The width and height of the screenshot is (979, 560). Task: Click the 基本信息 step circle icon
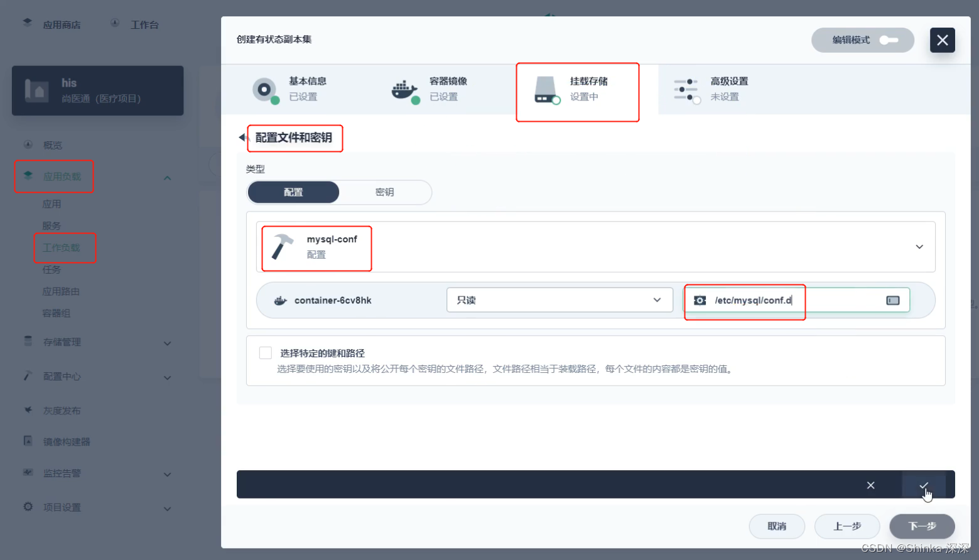(264, 89)
